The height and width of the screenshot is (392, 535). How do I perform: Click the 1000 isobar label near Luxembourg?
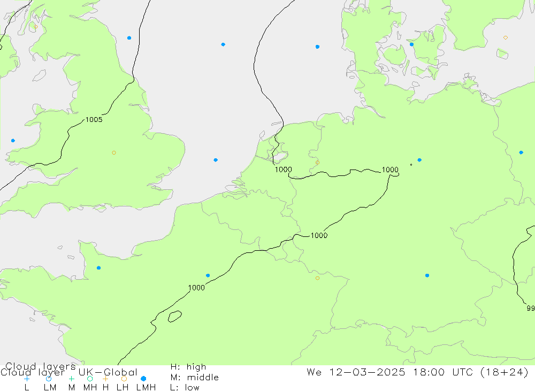319,235
